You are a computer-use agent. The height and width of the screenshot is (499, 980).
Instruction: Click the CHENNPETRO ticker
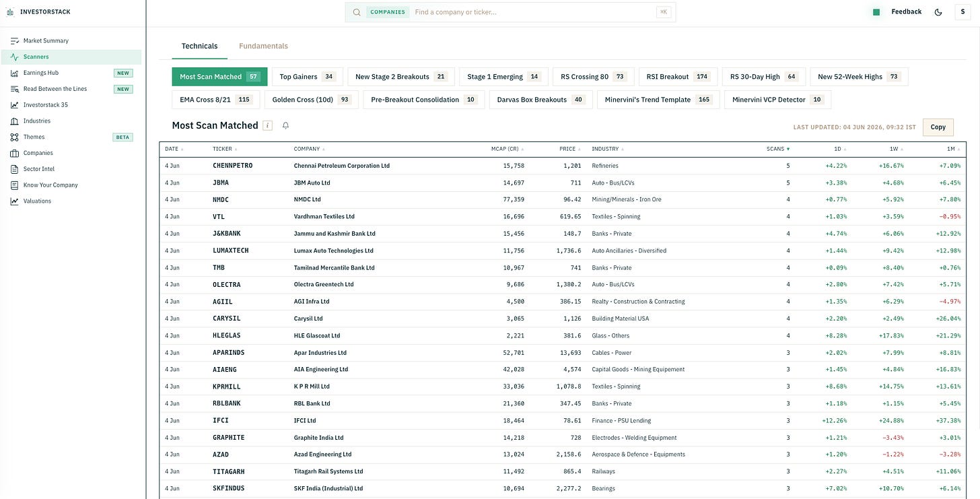click(x=233, y=166)
